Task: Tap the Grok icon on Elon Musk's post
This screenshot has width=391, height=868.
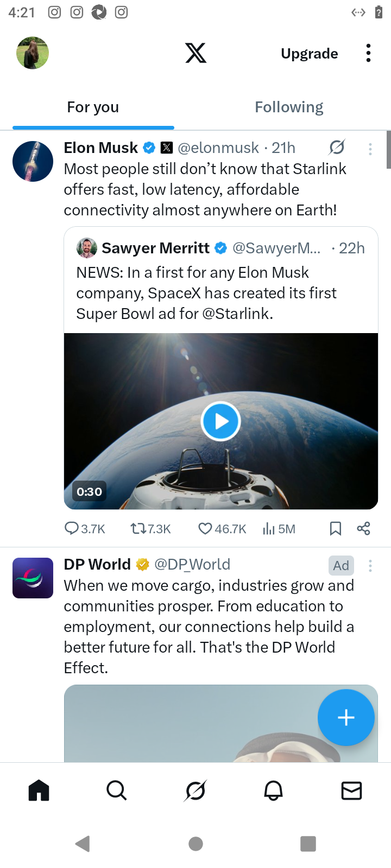Action: pyautogui.click(x=337, y=148)
